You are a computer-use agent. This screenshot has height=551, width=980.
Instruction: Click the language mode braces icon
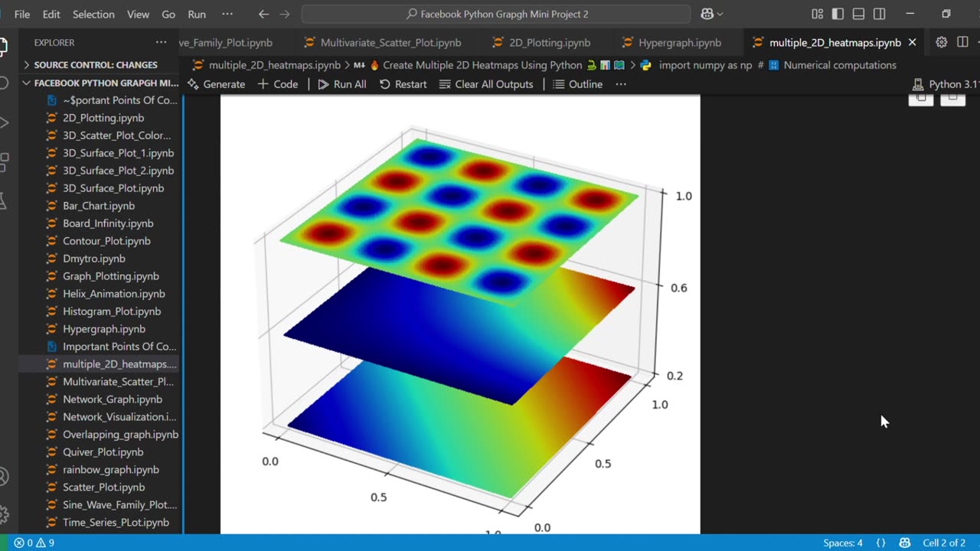881,543
